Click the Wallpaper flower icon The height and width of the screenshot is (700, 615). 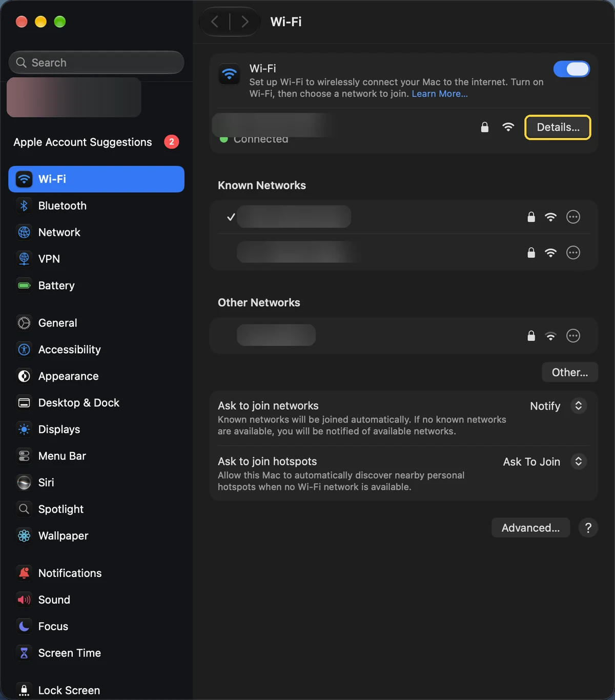click(x=24, y=536)
